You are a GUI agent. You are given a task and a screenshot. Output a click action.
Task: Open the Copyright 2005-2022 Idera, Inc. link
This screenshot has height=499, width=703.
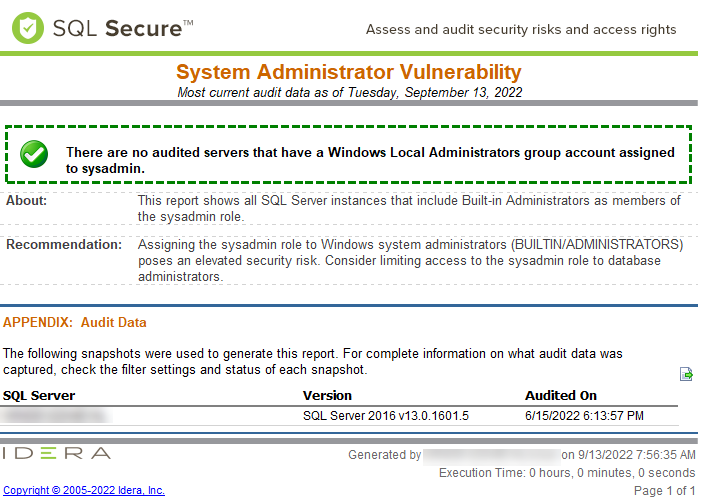pos(84,490)
